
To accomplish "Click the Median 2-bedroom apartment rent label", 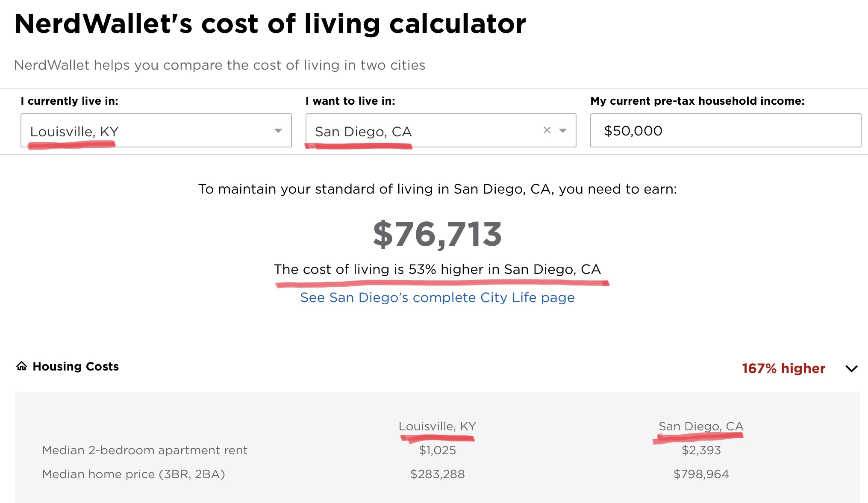I will (144, 450).
